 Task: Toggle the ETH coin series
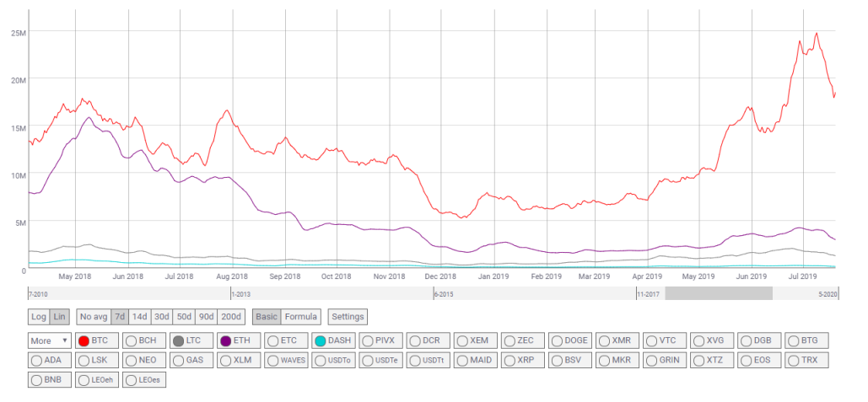238,340
